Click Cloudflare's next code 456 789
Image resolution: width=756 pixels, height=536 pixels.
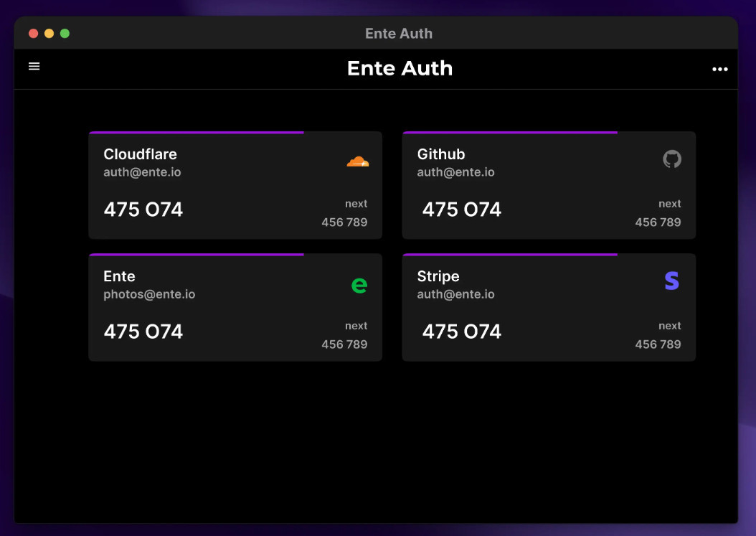(x=344, y=222)
